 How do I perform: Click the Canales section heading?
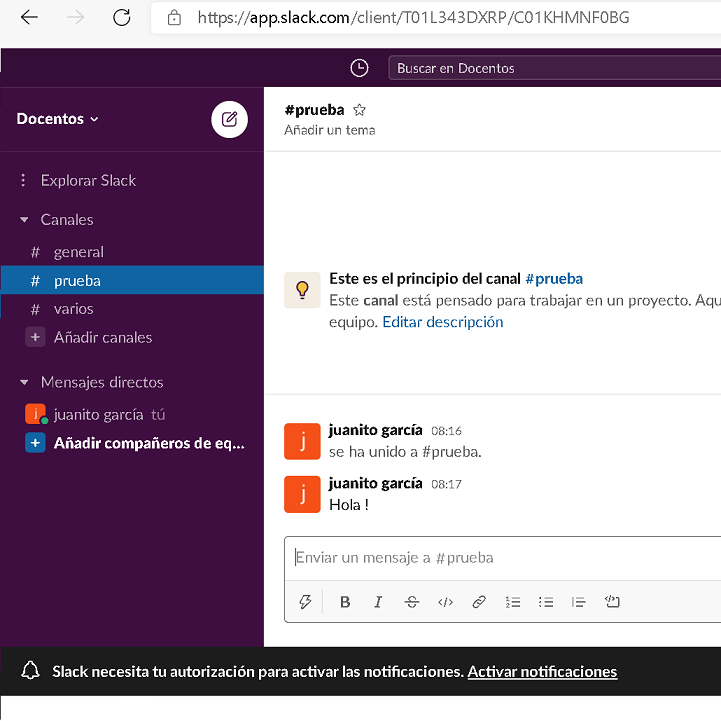coord(67,220)
